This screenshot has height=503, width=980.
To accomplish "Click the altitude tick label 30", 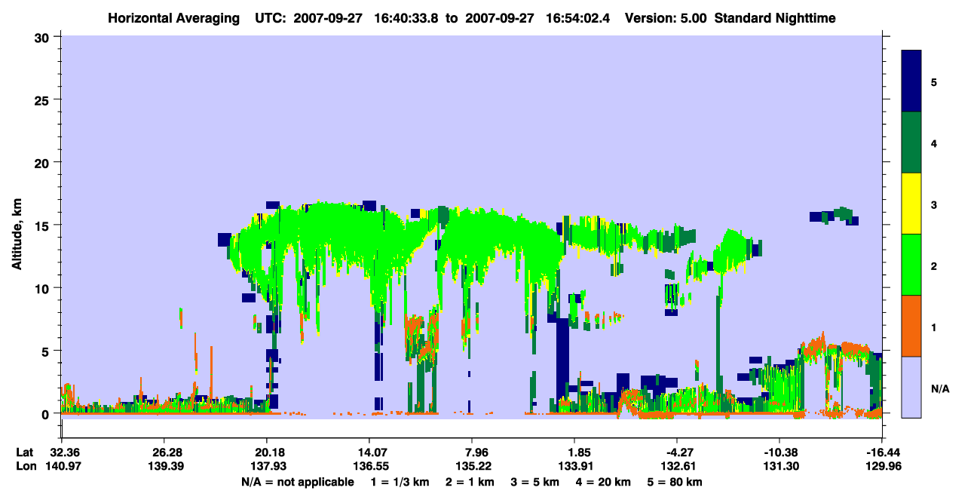I will coord(44,37).
